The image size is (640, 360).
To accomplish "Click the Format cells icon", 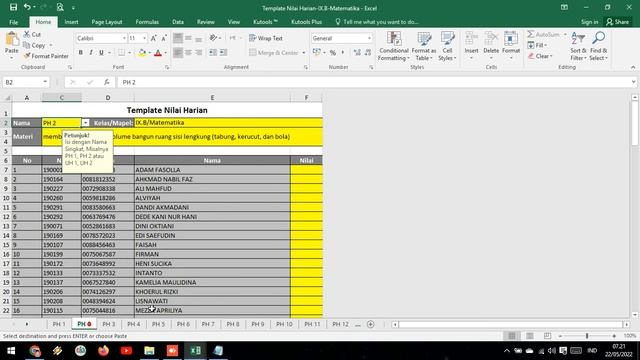I will [x=511, y=38].
